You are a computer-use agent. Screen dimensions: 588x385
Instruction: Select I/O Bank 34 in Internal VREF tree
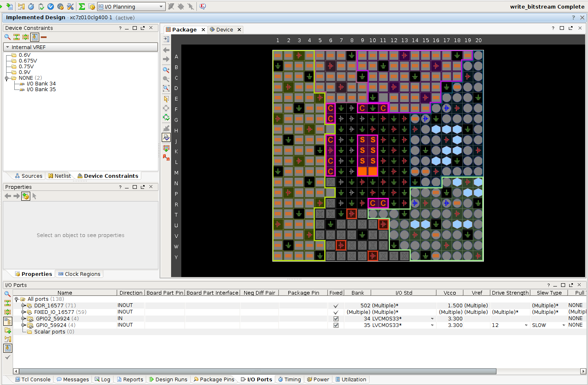[41, 84]
